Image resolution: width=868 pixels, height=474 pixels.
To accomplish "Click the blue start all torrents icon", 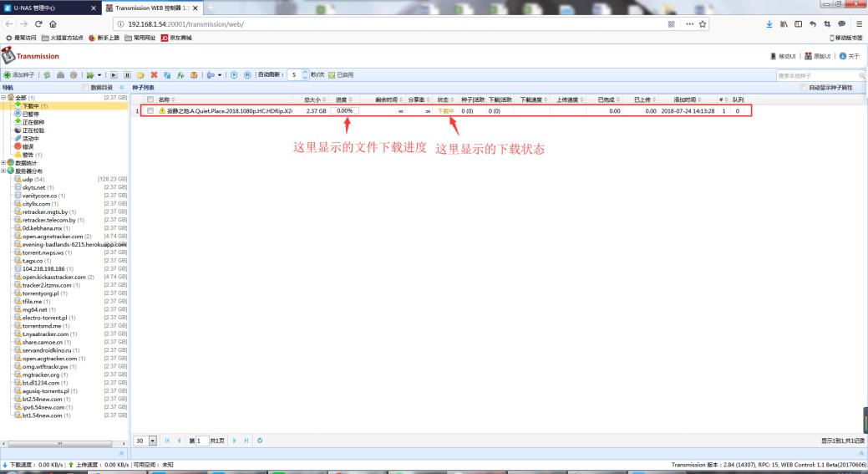I will (x=234, y=75).
